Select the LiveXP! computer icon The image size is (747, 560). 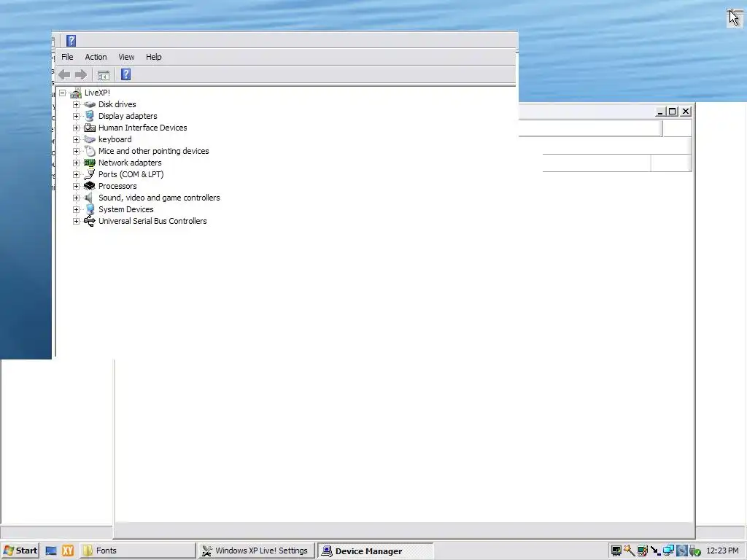point(76,93)
